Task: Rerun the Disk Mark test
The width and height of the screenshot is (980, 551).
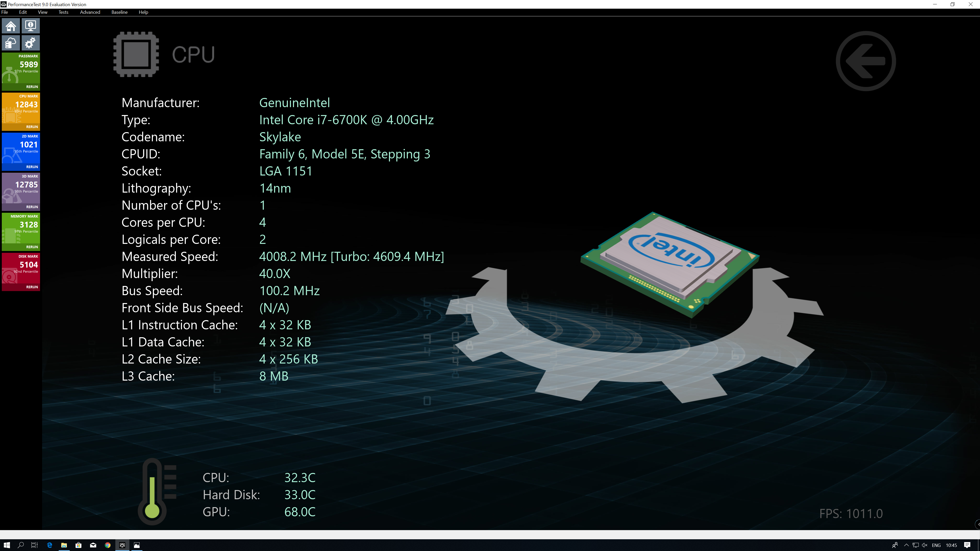Action: [32, 287]
